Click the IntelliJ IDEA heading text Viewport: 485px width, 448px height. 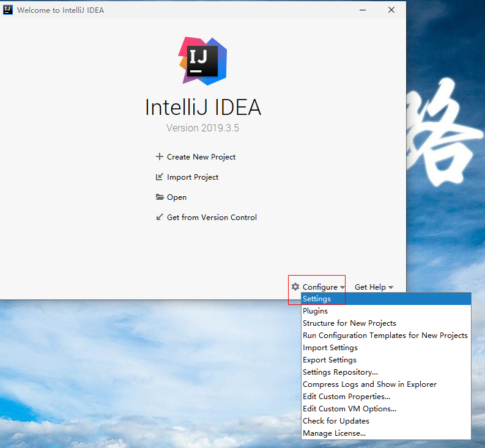pos(203,108)
